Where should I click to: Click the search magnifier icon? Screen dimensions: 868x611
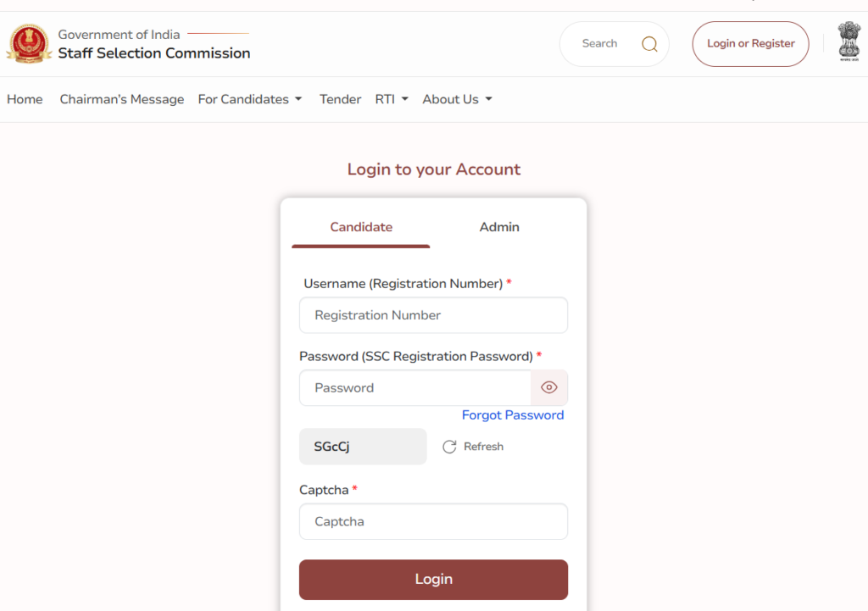649,42
